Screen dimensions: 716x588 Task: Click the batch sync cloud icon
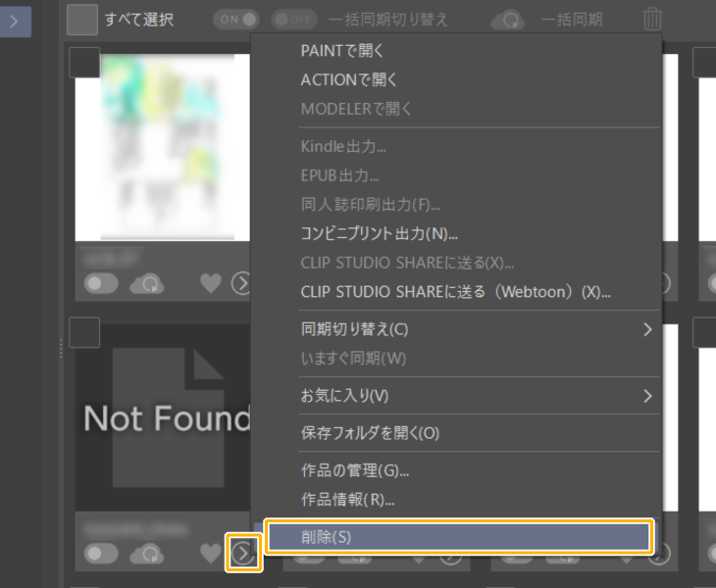[507, 20]
